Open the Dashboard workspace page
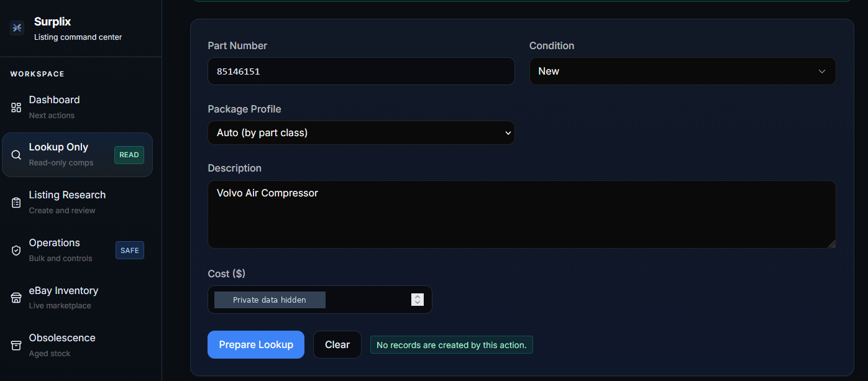The height and width of the screenshot is (381, 868). 78,107
